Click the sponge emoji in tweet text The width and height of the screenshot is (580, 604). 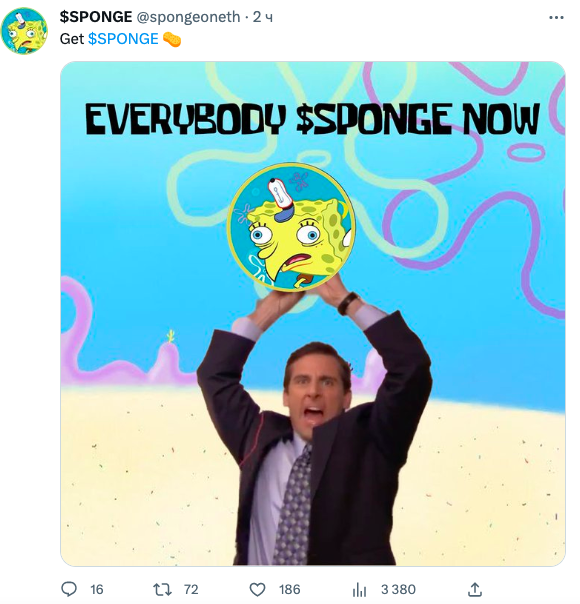pos(172,39)
